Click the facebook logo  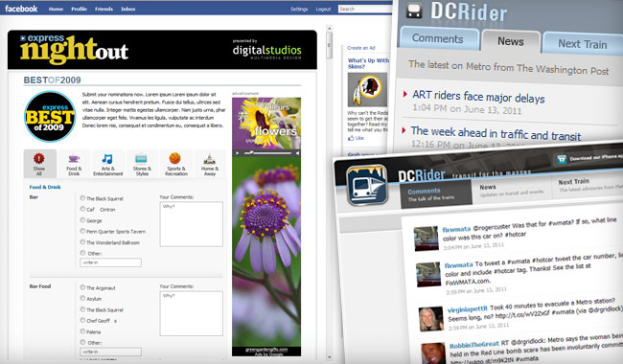pos(21,9)
